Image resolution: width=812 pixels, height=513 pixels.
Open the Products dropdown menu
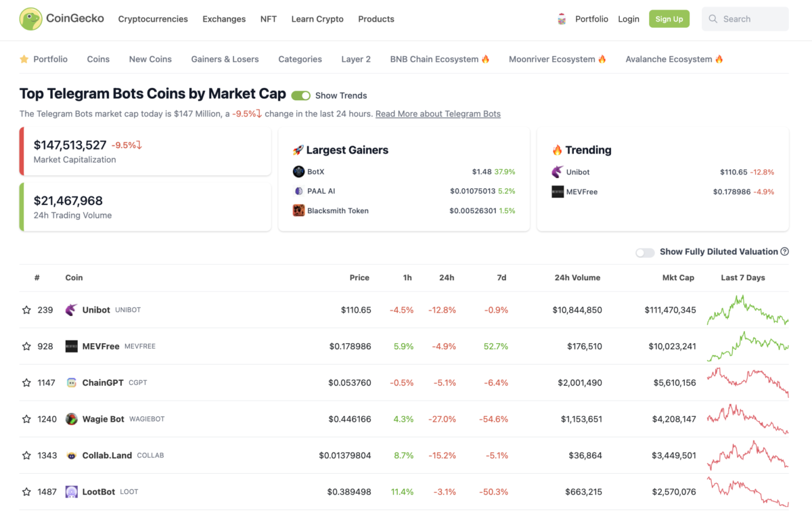coord(376,19)
